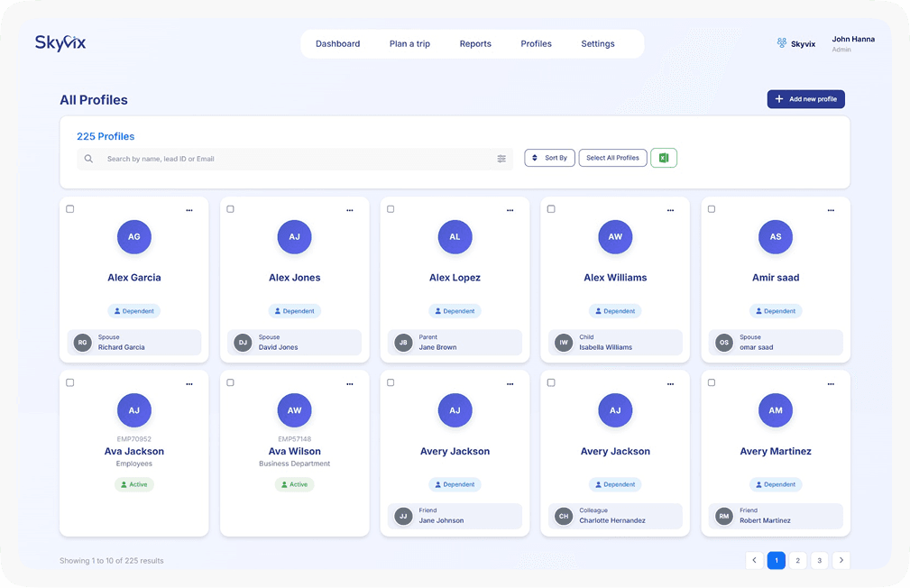The width and height of the screenshot is (910, 588).
Task: Click inside the profile search field
Action: [x=271, y=158]
